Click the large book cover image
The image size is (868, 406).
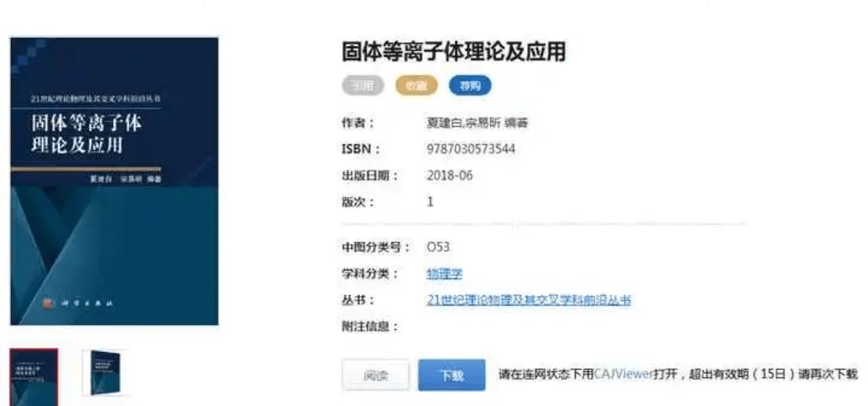pyautogui.click(x=114, y=181)
